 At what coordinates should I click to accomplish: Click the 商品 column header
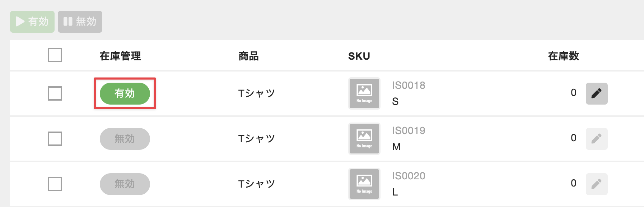(x=248, y=56)
